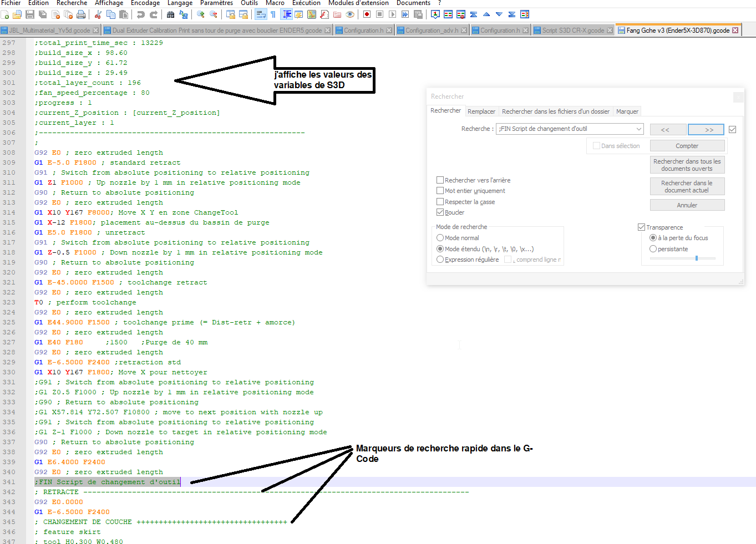Screen dimensions: 756x544
Task: Toggle file monitoring with the eye icon
Action: (350, 14)
